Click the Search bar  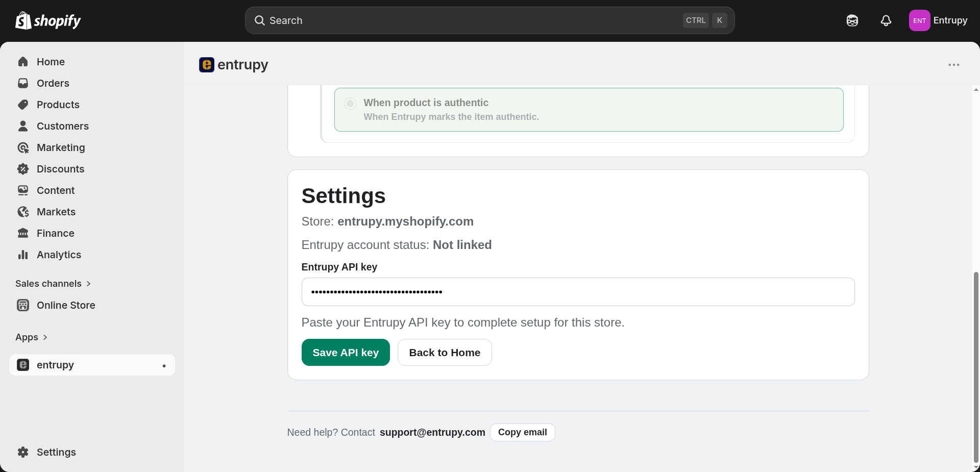click(x=489, y=20)
